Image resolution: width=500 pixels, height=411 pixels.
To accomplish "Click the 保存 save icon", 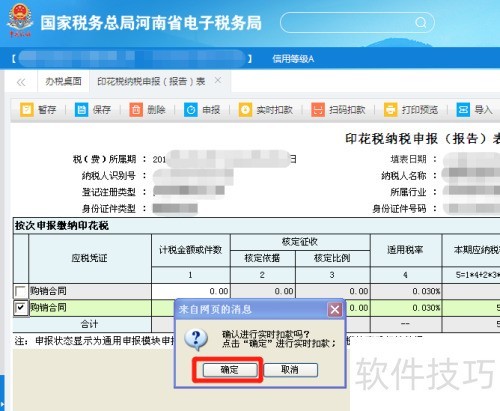I will tap(81, 110).
